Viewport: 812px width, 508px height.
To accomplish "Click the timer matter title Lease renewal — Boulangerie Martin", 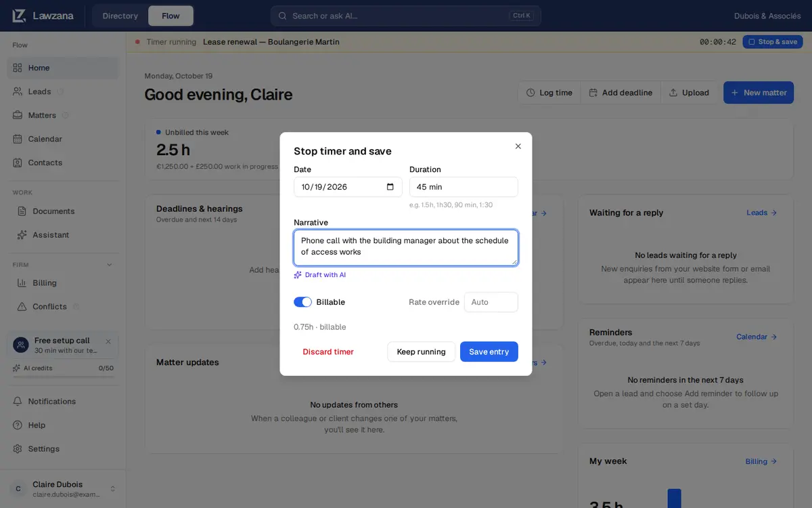I will coord(271,42).
